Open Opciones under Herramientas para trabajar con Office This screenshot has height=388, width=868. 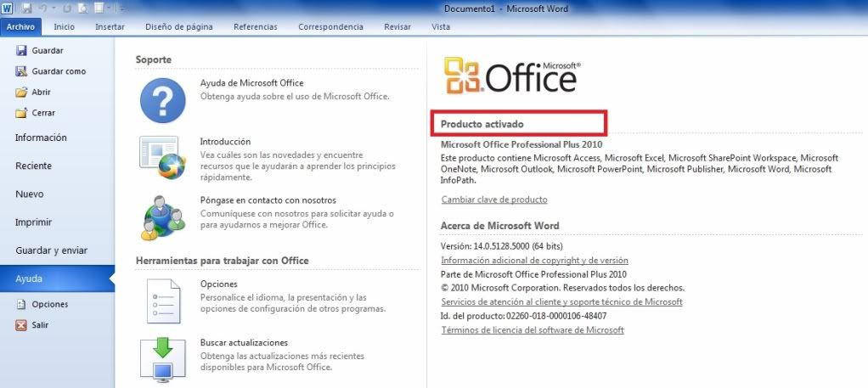(x=266, y=301)
